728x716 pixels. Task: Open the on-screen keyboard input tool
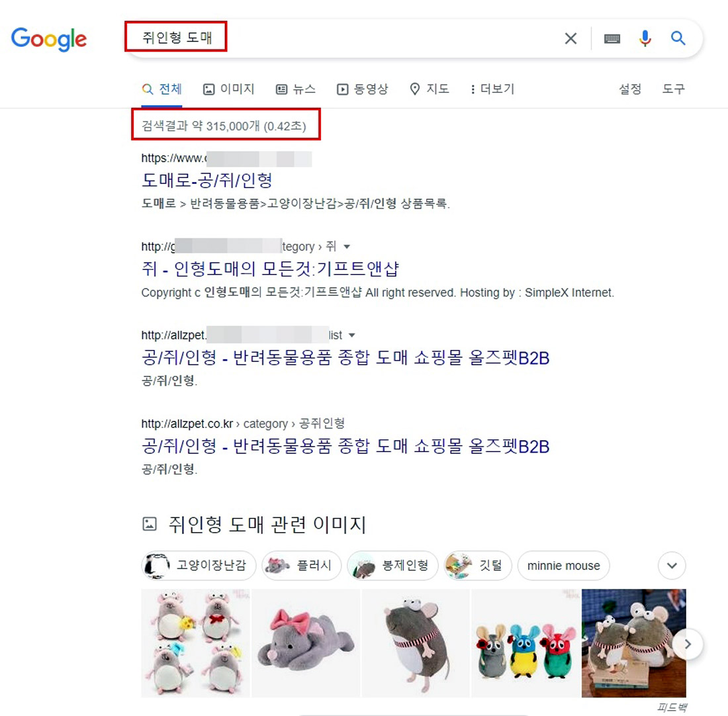click(x=612, y=38)
